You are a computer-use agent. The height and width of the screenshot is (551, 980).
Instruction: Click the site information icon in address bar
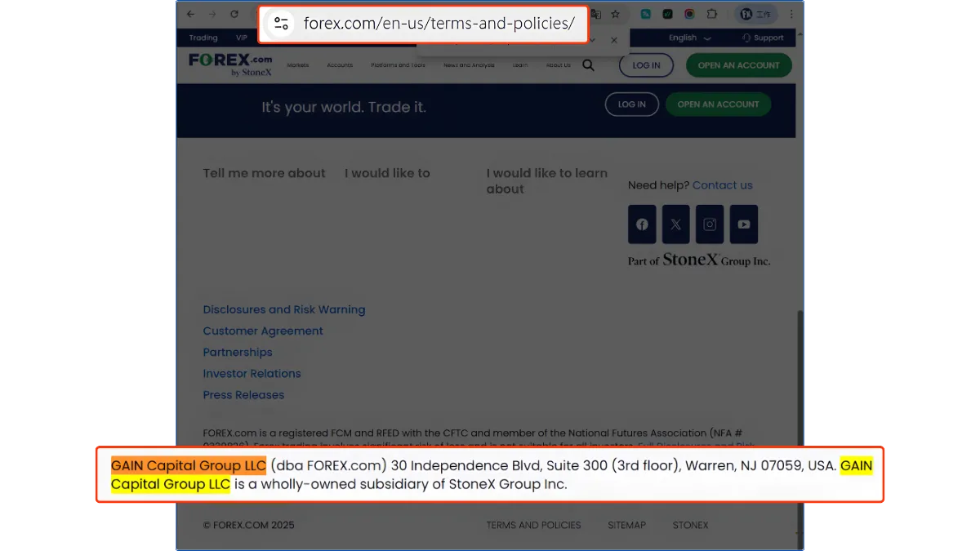click(x=282, y=24)
